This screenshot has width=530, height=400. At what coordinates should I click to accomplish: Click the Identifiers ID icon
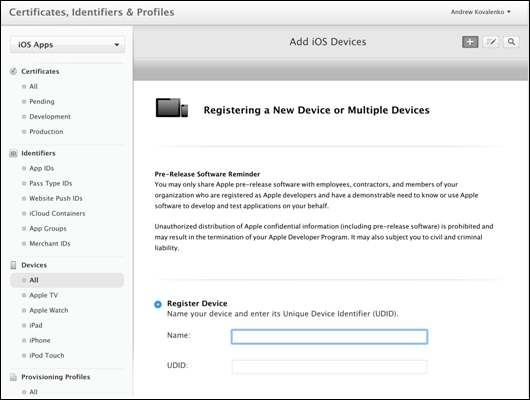pos(13,153)
